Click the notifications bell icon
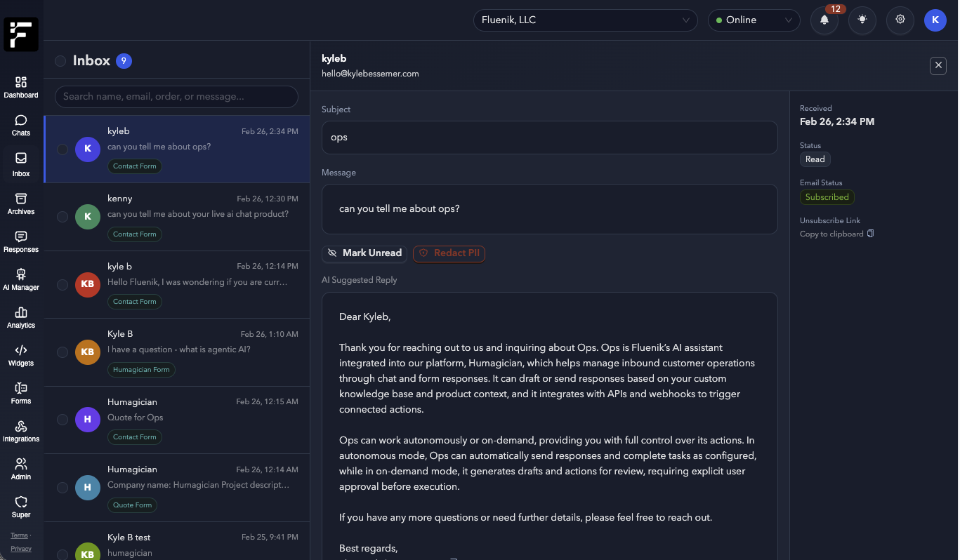Image resolution: width=960 pixels, height=560 pixels. [824, 20]
